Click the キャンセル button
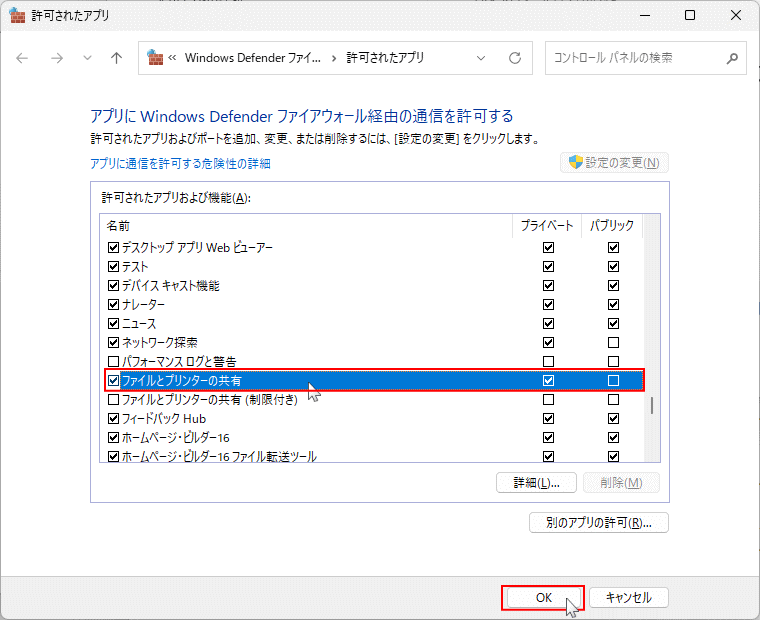Screen dimensions: 760x620 [x=629, y=598]
